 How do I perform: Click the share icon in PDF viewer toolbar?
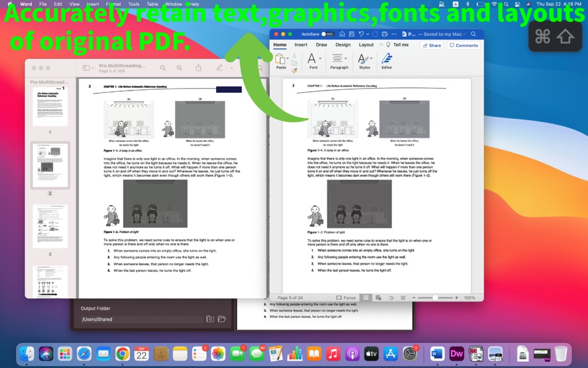tap(198, 68)
